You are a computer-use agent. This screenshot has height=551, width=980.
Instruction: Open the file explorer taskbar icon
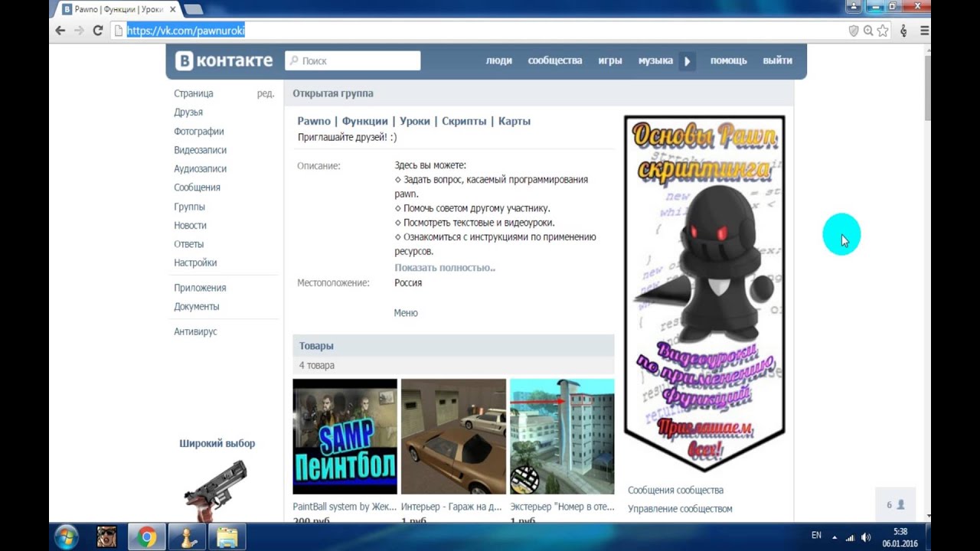[x=227, y=537]
